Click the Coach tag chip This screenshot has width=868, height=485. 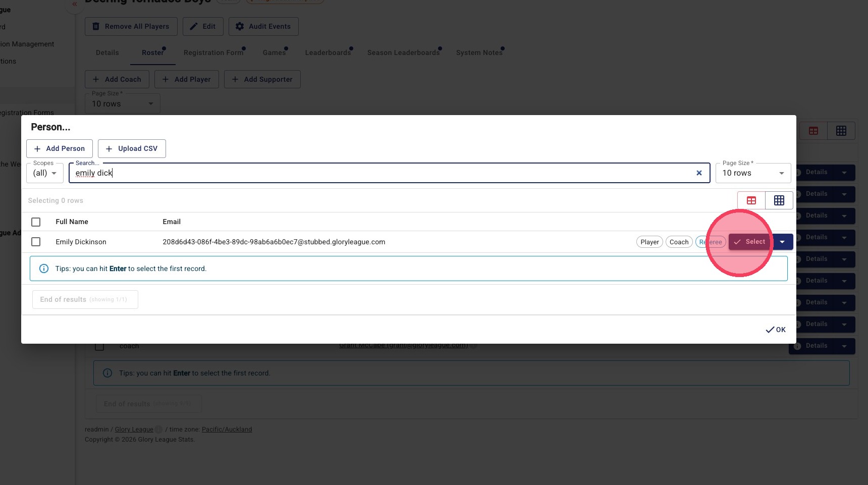pos(679,242)
